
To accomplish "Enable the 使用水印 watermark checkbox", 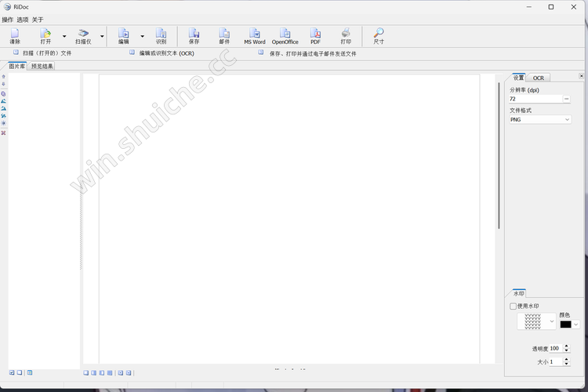I will (x=514, y=306).
